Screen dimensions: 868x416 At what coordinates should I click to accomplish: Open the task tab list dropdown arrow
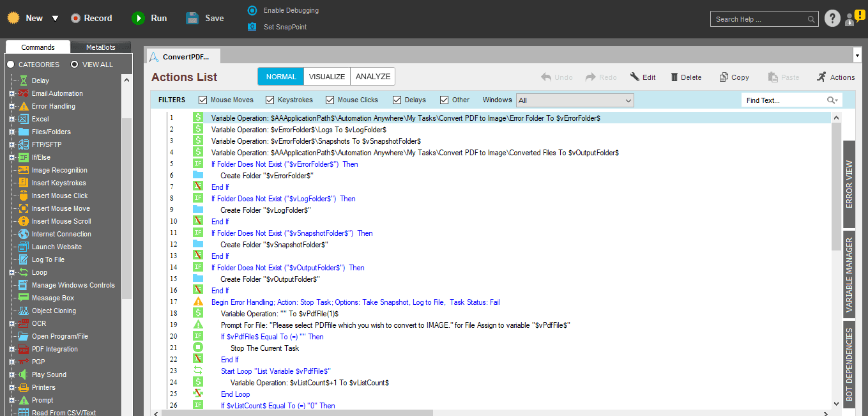coord(857,55)
